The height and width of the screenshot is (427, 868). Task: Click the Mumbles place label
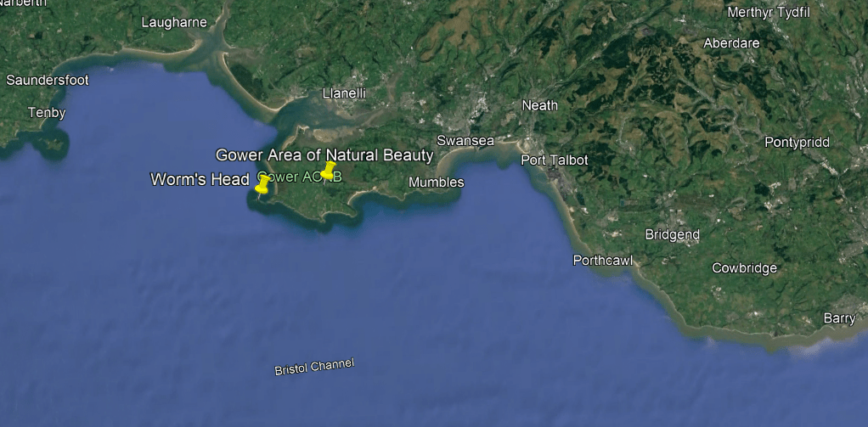[x=437, y=182]
